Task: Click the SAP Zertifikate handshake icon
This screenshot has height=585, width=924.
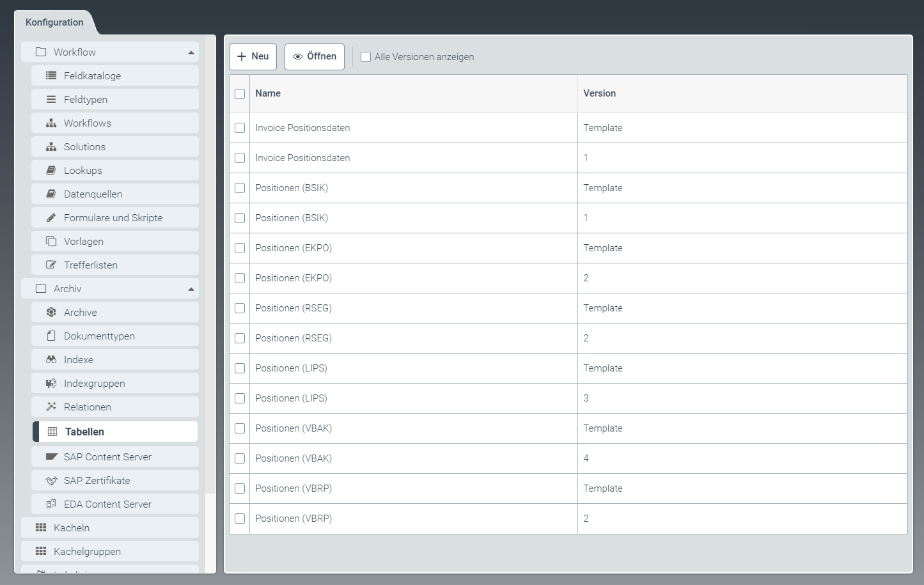Action: (x=51, y=480)
